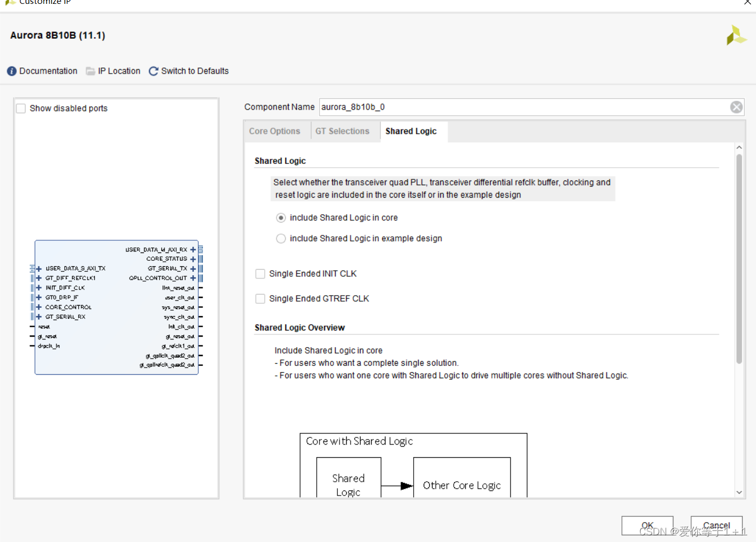Check Single Ended INIT CLK
756x542 pixels.
tap(260, 274)
